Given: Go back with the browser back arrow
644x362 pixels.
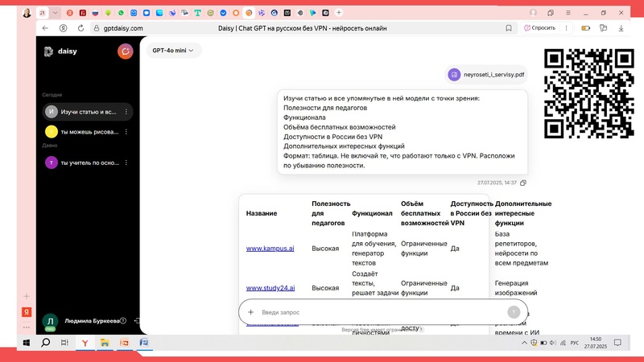Looking at the screenshot, I should click(45, 28).
